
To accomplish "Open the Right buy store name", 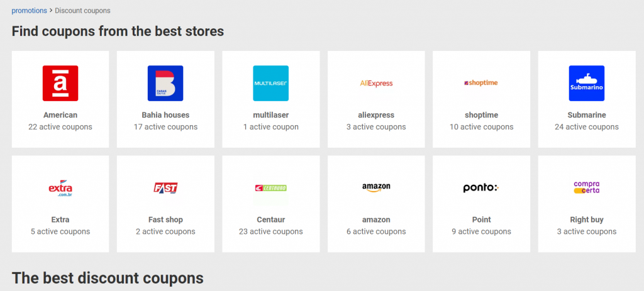I will coord(587,219).
